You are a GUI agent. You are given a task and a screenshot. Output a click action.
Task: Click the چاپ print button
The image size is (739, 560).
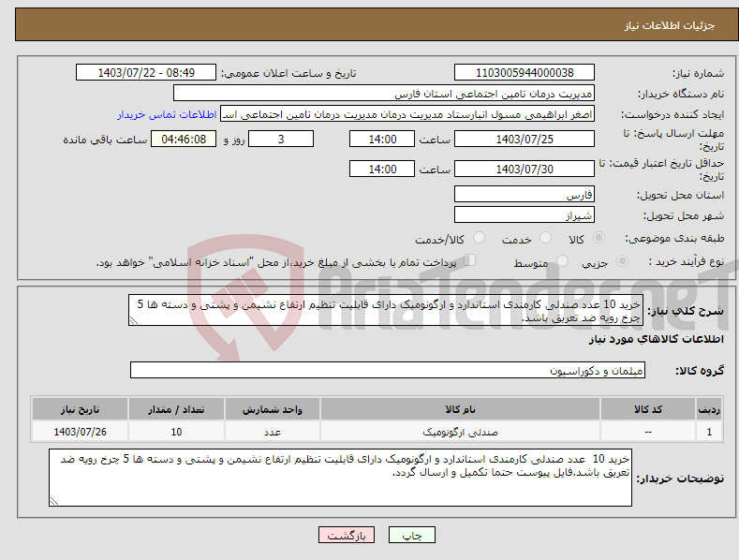(412, 535)
